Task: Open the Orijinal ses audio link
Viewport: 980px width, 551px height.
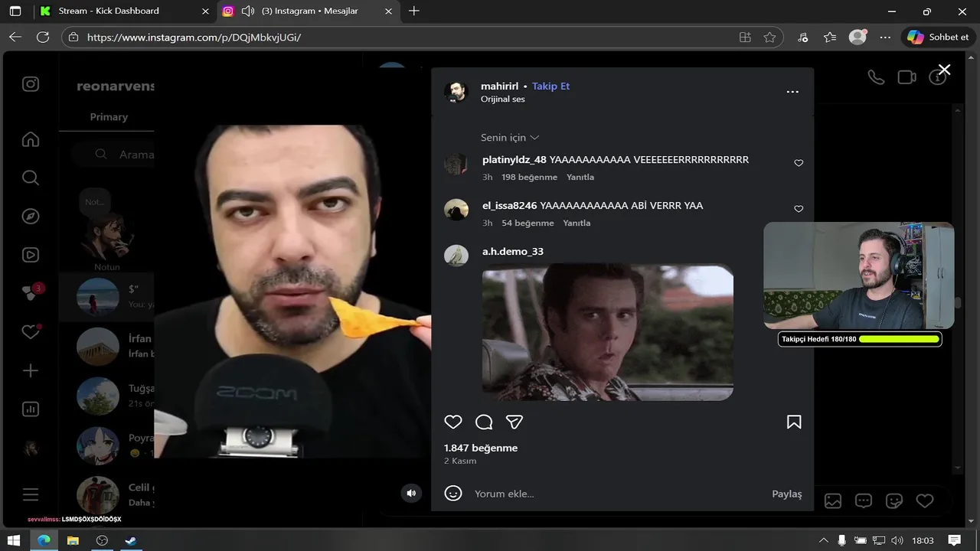Action: pyautogui.click(x=503, y=99)
